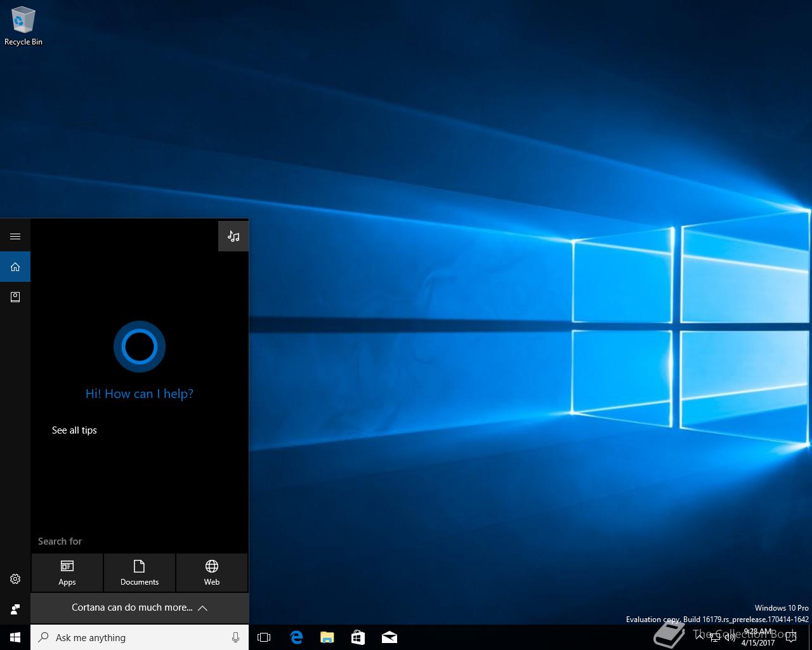Search the Web button
812x650 pixels.
click(x=212, y=573)
